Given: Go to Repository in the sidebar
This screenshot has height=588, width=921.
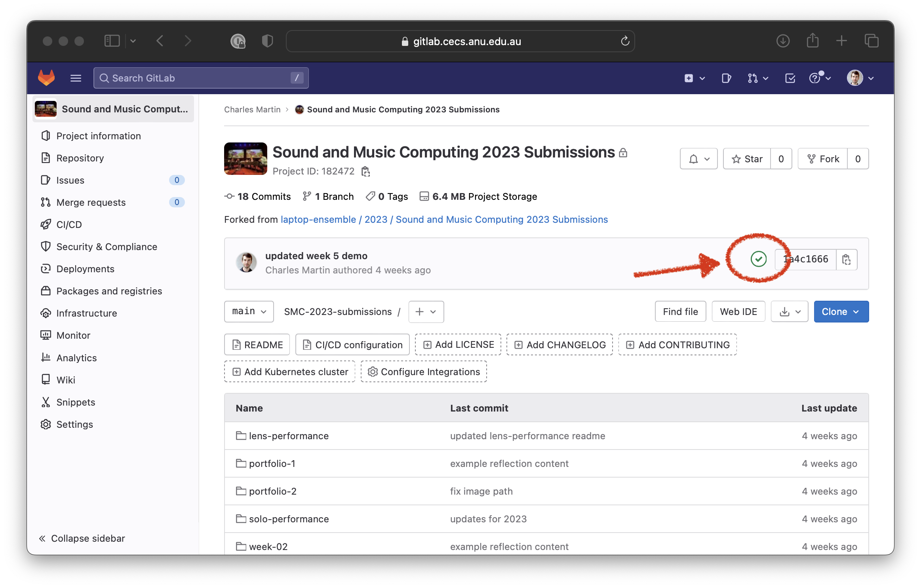Looking at the screenshot, I should tap(80, 158).
